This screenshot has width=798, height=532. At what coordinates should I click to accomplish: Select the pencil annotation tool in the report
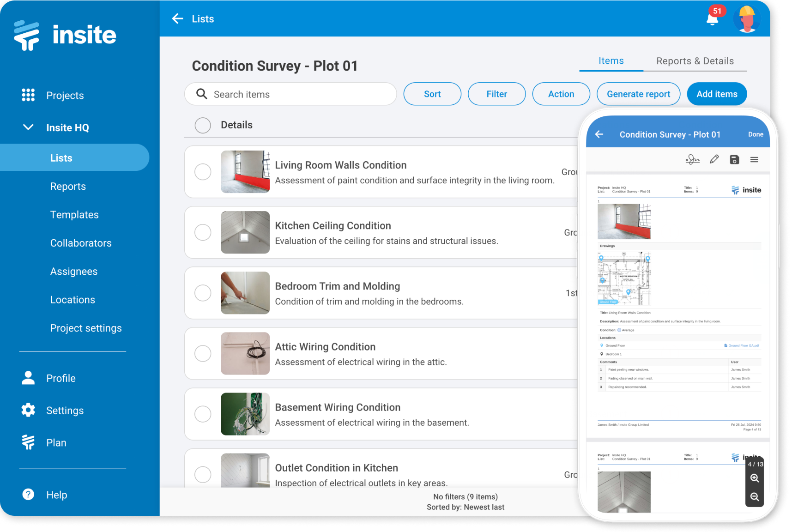714,159
